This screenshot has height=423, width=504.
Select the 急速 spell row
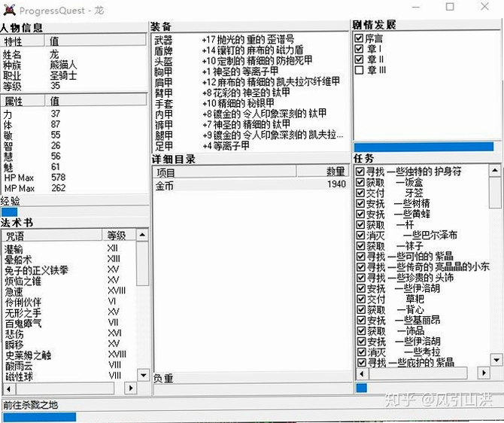(69, 291)
